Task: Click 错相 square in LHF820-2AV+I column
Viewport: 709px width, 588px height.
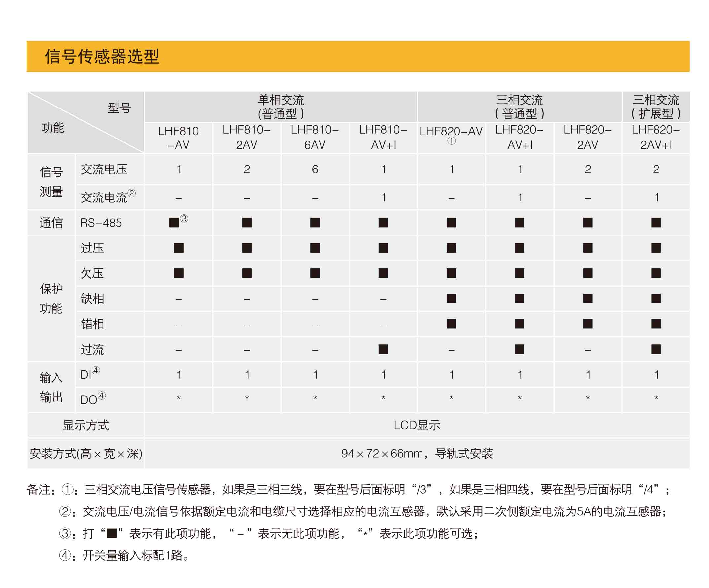Action: pos(656,324)
